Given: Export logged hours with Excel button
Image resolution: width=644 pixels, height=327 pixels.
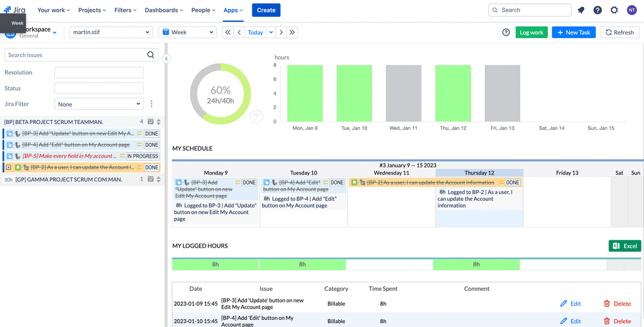Looking at the screenshot, I should (x=625, y=246).
